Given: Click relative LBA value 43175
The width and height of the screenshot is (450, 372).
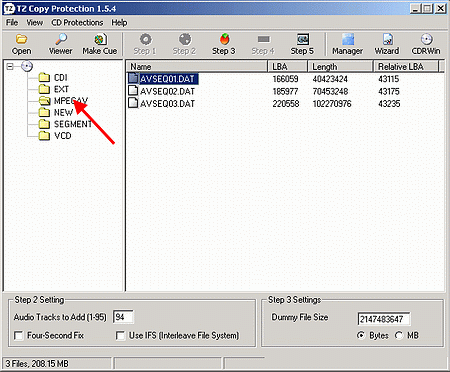Looking at the screenshot, I should pos(389,91).
